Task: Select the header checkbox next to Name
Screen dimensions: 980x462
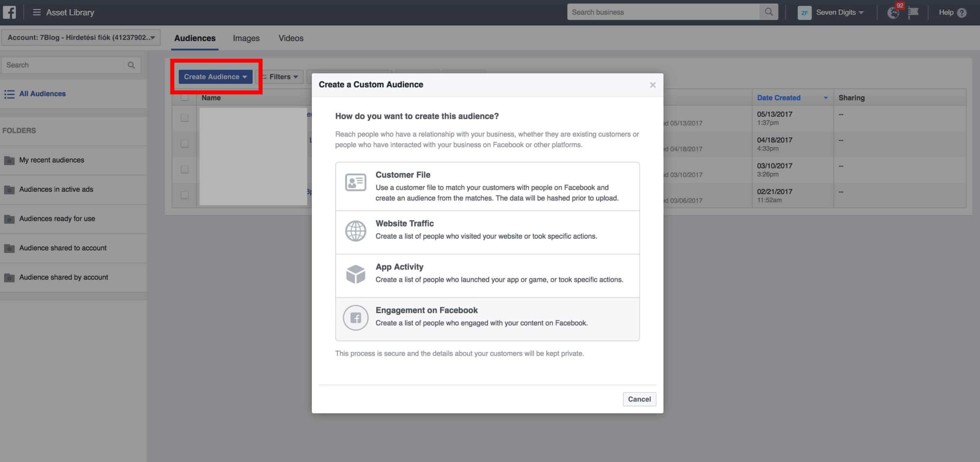Action: point(185,97)
